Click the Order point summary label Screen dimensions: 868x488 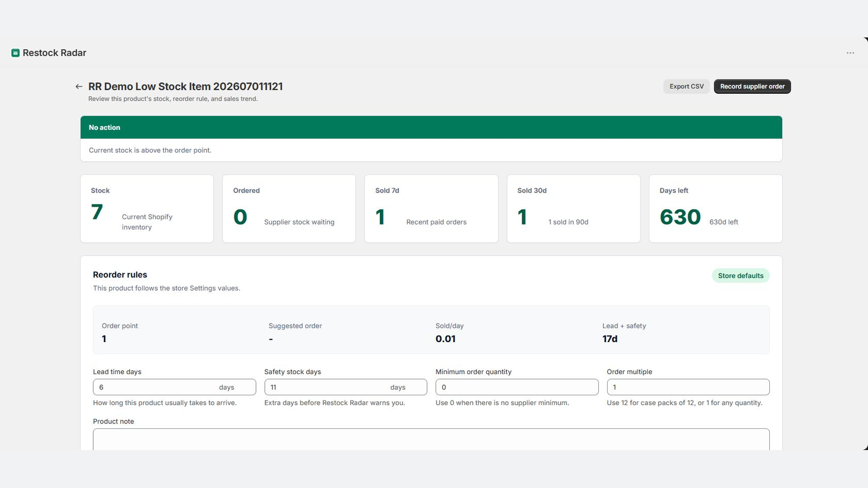click(120, 326)
